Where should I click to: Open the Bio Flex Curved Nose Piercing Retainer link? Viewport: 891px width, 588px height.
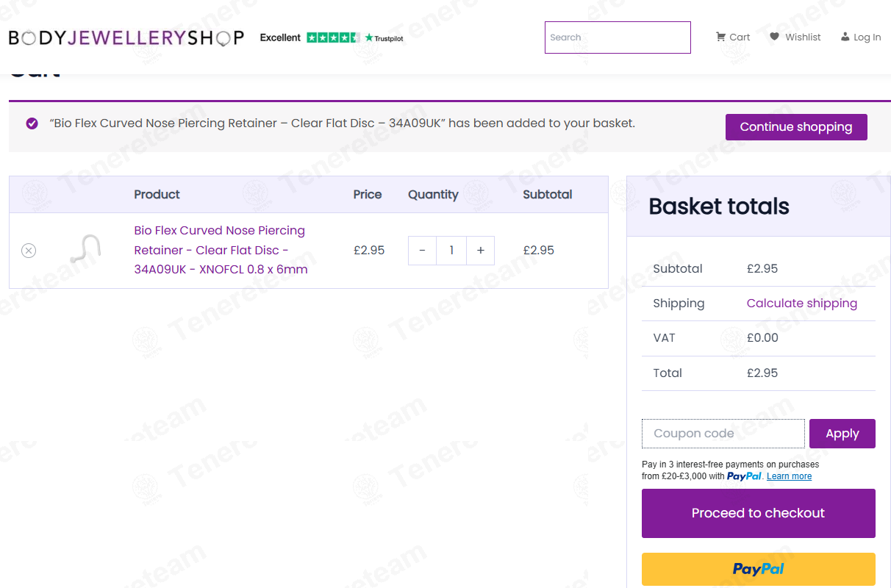pyautogui.click(x=221, y=250)
